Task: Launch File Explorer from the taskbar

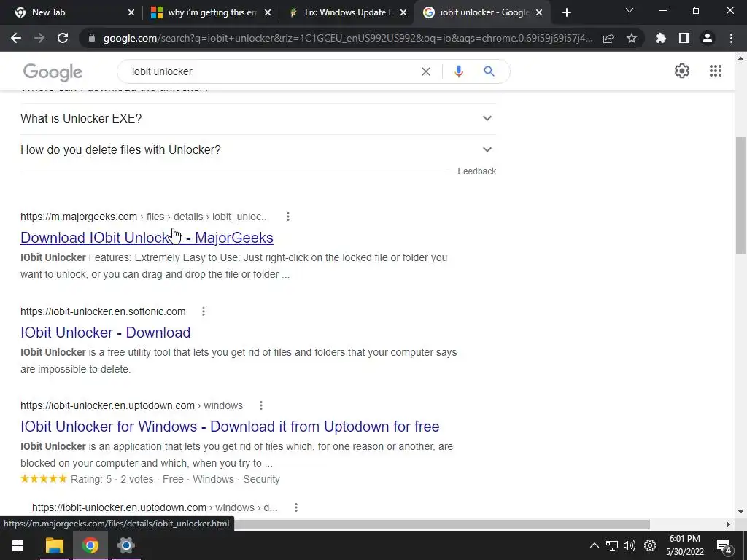Action: click(x=54, y=545)
